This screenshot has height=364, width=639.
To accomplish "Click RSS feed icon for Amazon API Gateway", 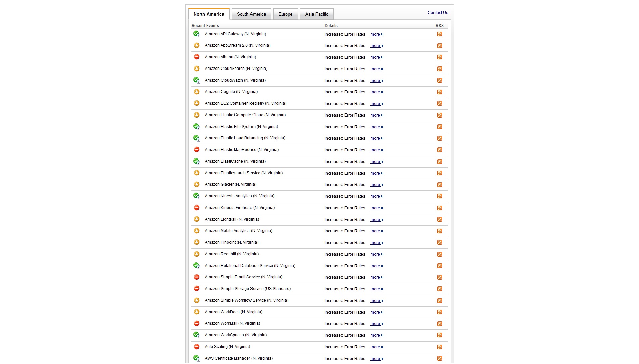I will coord(439,34).
